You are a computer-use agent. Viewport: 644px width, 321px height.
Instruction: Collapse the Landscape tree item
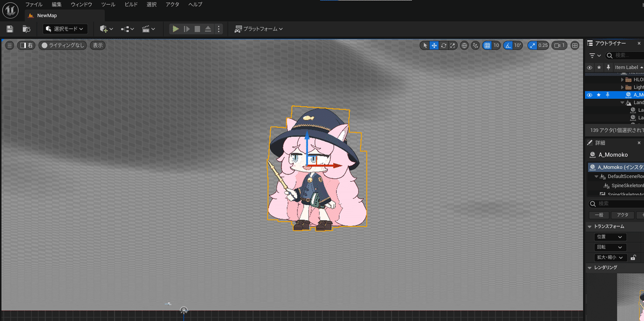[x=623, y=103]
